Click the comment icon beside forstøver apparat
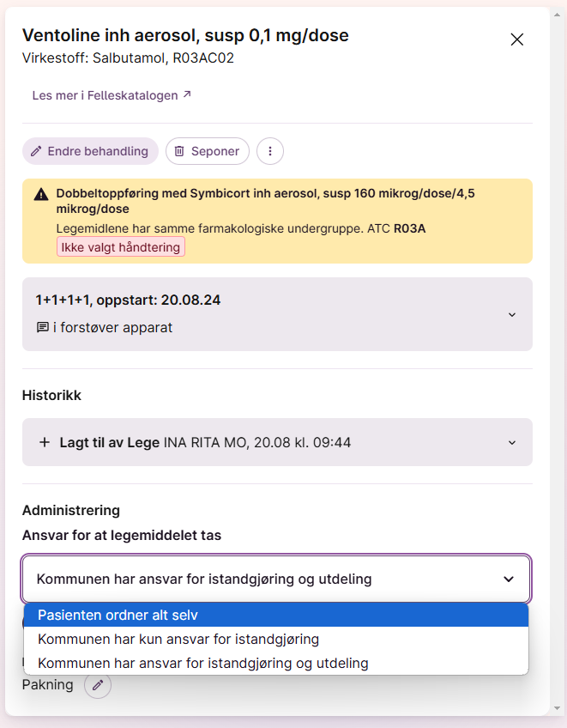The height and width of the screenshot is (728, 567). pos(42,327)
